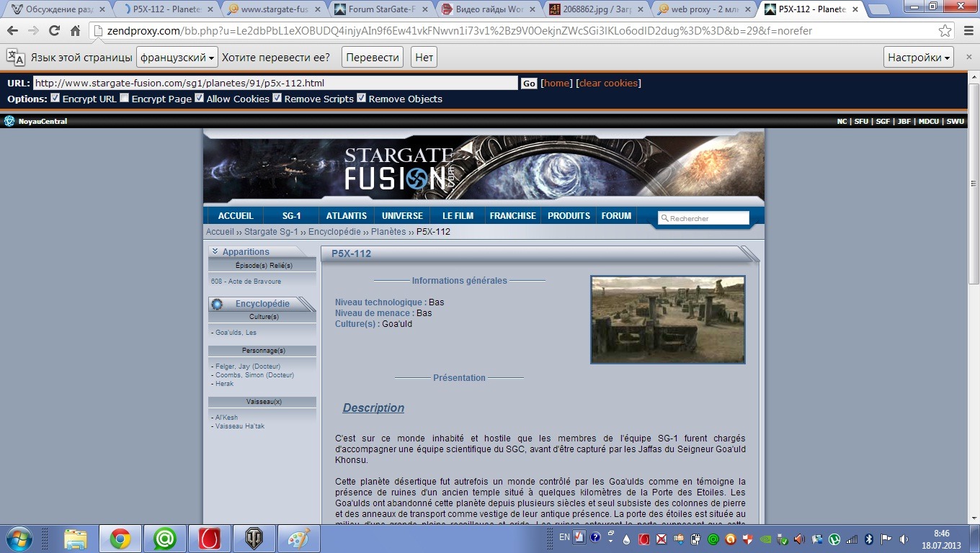The width and height of the screenshot is (980, 553).
Task: Open the SG-1 navigation menu
Action: [291, 216]
